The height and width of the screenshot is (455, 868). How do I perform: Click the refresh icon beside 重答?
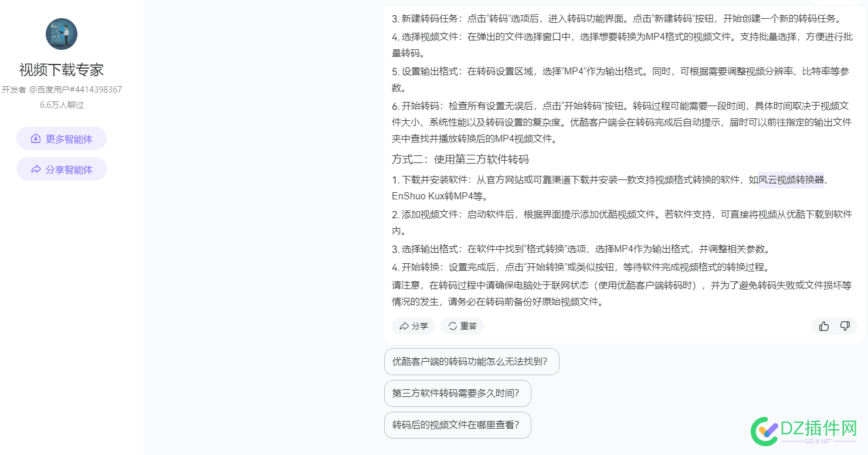pyautogui.click(x=453, y=326)
